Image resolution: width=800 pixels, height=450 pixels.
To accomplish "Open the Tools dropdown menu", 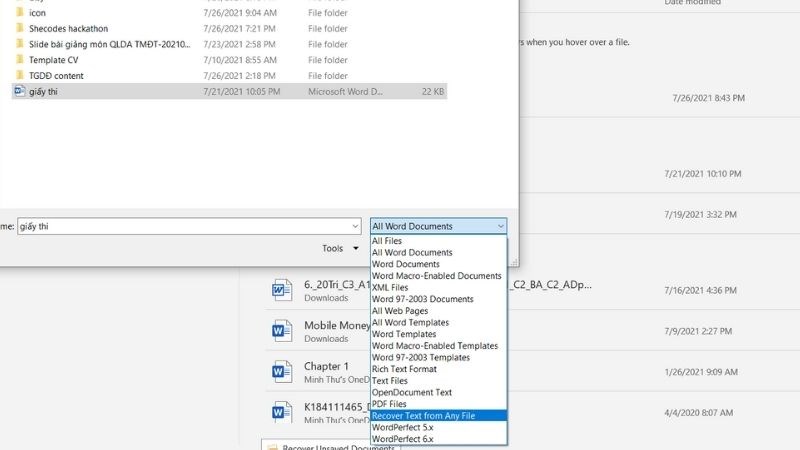I will pyautogui.click(x=340, y=248).
